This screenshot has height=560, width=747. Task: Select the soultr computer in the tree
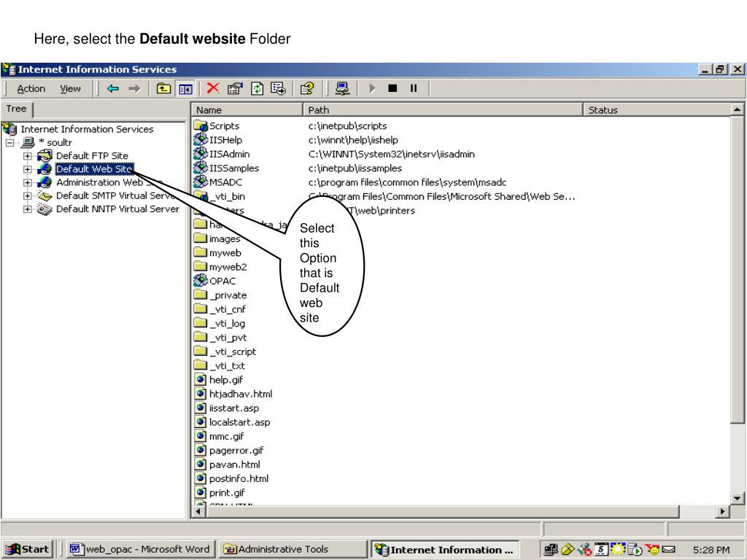(55, 142)
